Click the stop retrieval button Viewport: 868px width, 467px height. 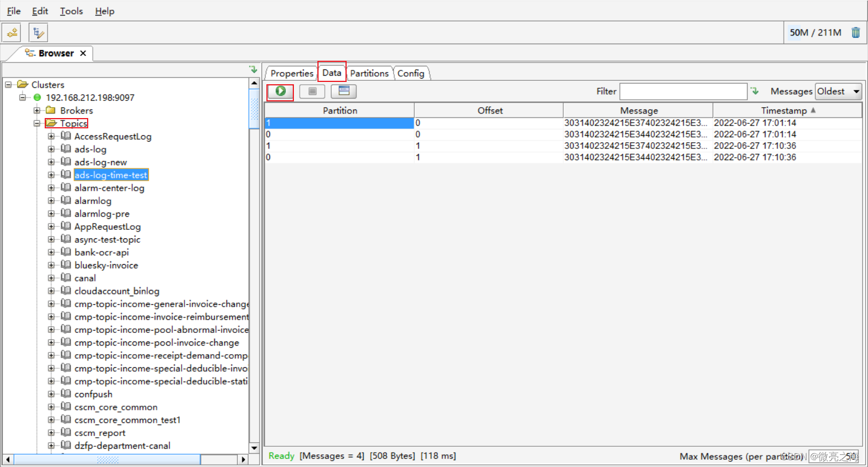pos(312,91)
